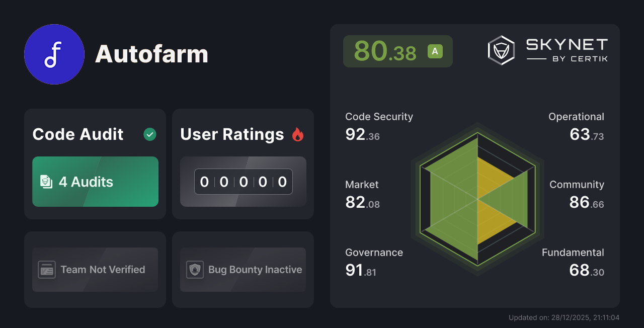
Task: Open the 80.38 overall score link
Action: [397, 51]
